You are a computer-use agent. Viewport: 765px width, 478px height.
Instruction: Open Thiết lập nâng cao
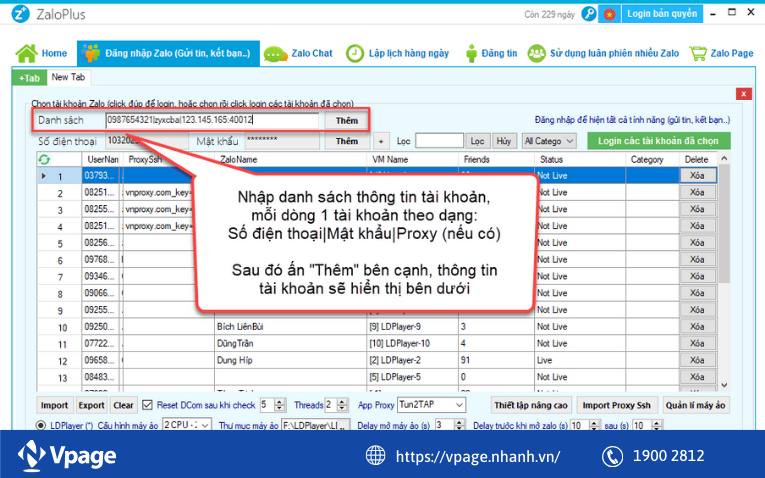click(531, 405)
